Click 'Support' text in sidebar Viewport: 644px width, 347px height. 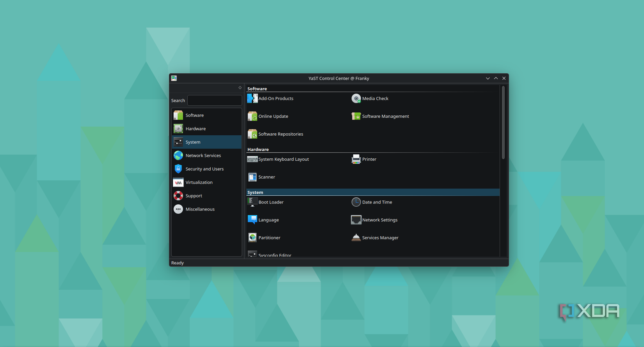194,196
